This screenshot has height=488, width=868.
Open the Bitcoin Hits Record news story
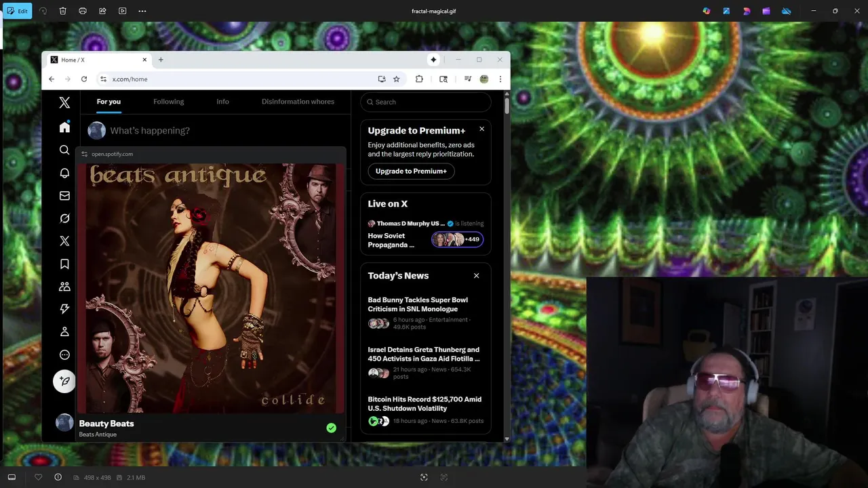point(425,411)
